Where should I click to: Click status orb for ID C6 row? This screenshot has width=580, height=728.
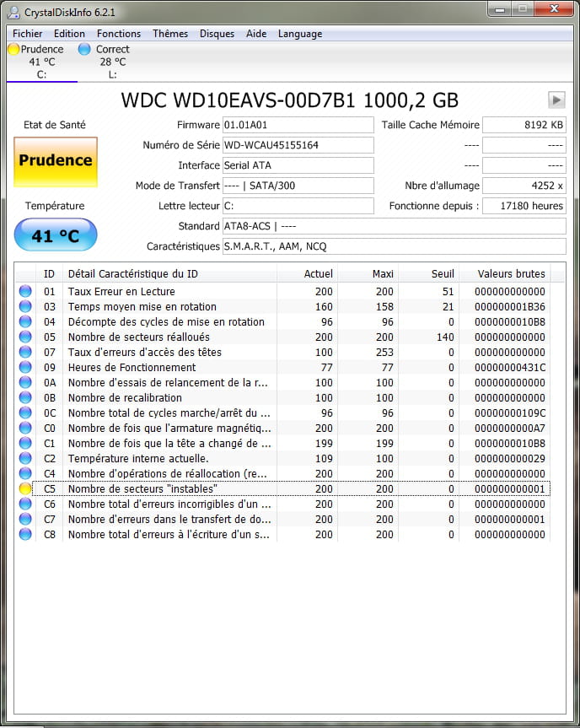pos(25,504)
